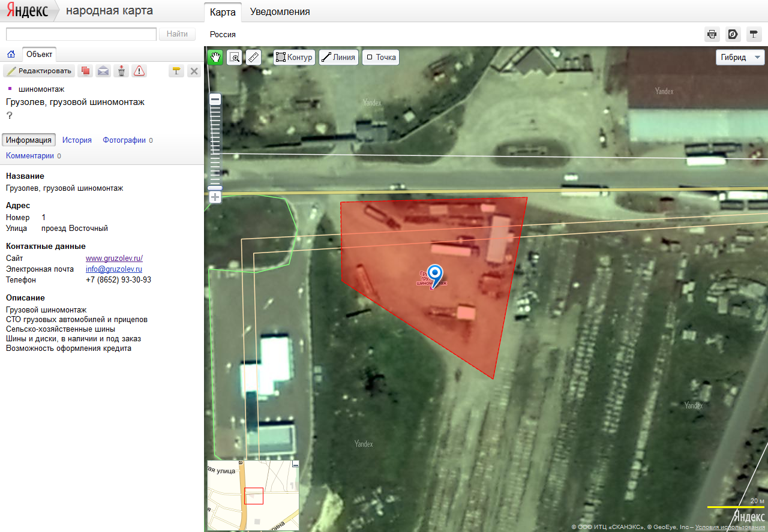Click the warning triangle report icon
This screenshot has height=532, width=768.
coord(139,71)
